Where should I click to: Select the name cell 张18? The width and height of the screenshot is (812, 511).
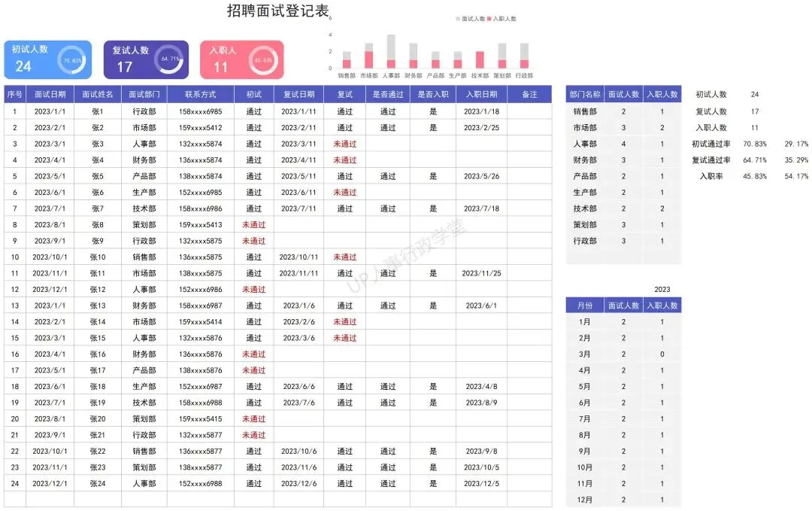click(x=97, y=386)
